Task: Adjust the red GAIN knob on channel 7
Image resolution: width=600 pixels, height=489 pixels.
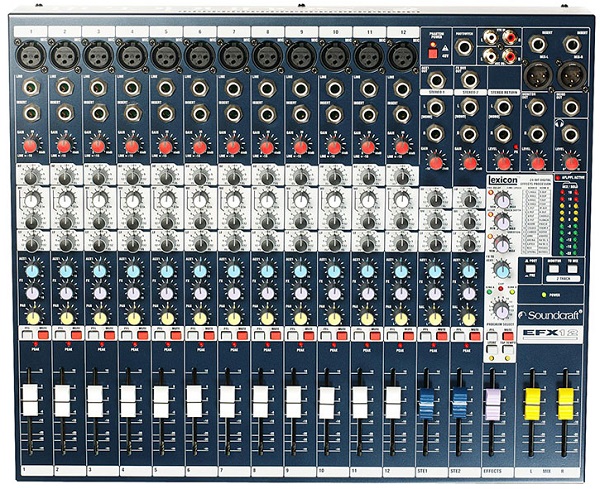Action: 233,147
